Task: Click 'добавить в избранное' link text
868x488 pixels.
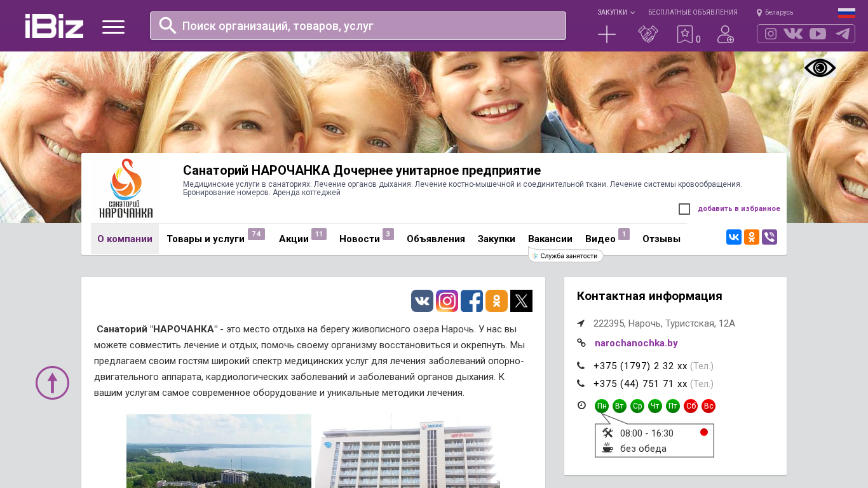Action: click(x=739, y=209)
